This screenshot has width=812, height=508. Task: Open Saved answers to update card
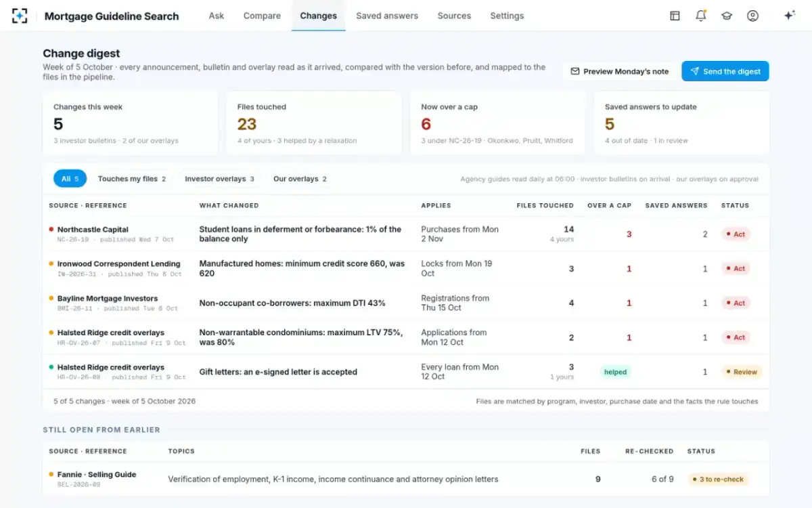click(x=681, y=124)
